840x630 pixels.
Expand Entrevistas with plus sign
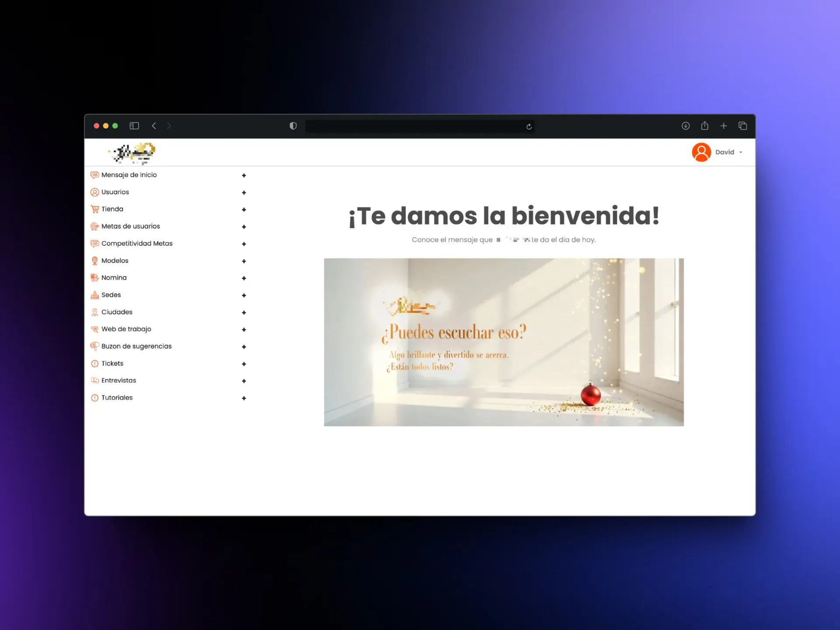coord(244,381)
